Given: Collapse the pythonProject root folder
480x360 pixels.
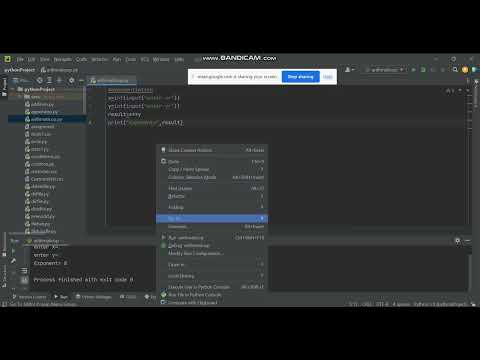Looking at the screenshot, I should 13,89.
